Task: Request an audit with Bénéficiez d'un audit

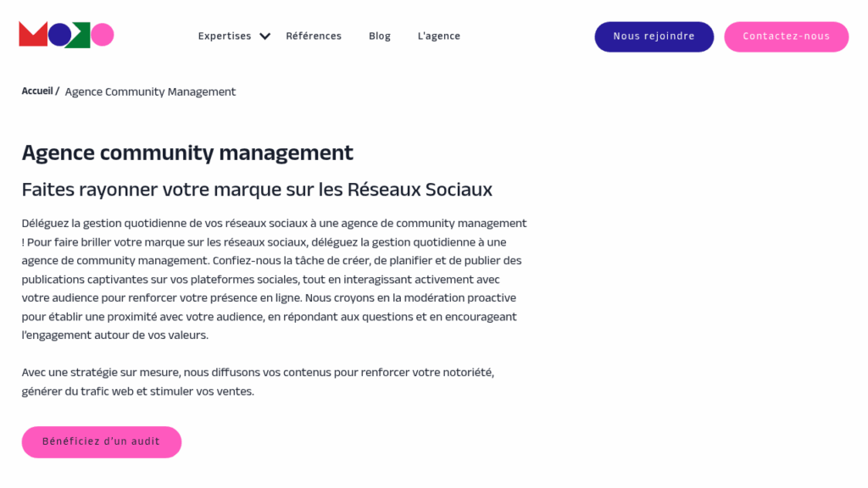Action: click(102, 442)
